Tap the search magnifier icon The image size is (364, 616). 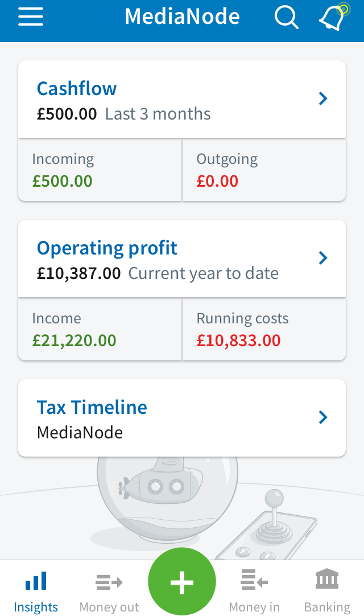click(x=286, y=17)
